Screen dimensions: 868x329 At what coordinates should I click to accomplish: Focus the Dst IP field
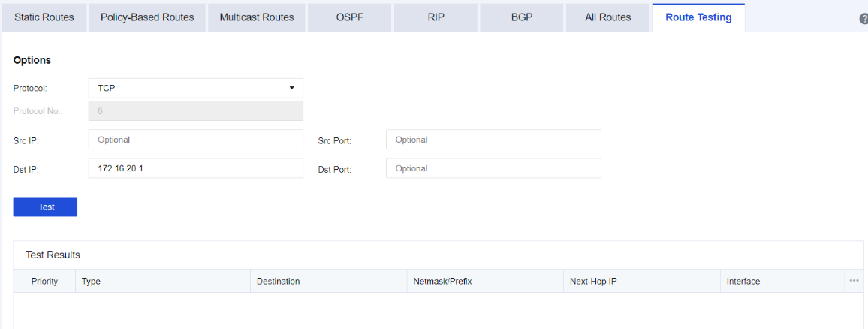[195, 168]
